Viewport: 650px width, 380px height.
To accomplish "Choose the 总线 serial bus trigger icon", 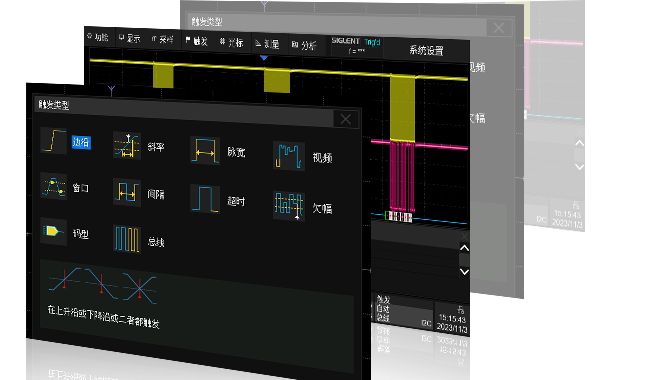I will [x=127, y=239].
